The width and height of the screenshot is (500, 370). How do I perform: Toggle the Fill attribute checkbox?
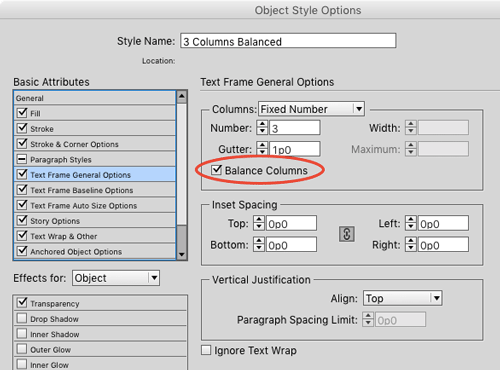tap(22, 113)
